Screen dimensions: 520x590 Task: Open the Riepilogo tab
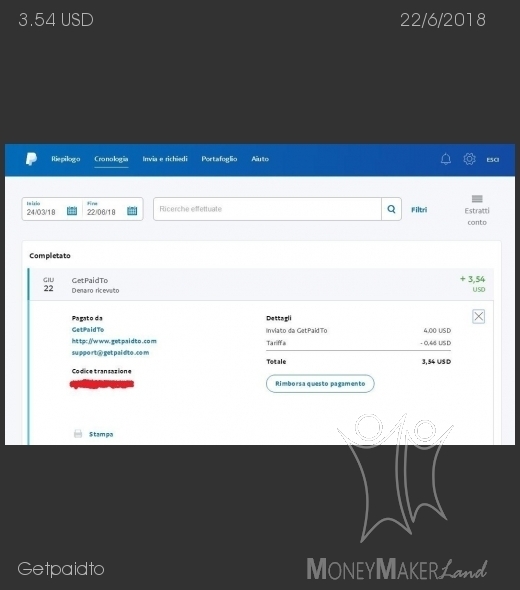pyautogui.click(x=65, y=159)
